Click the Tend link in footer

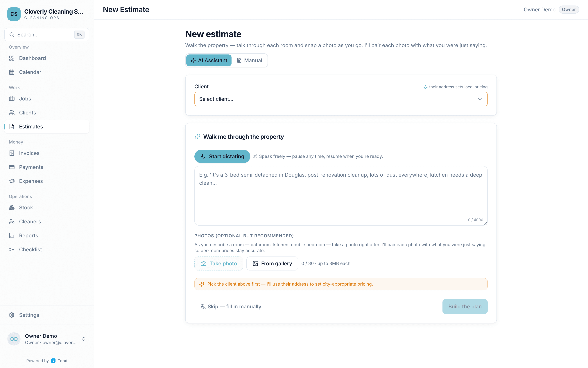pos(59,361)
